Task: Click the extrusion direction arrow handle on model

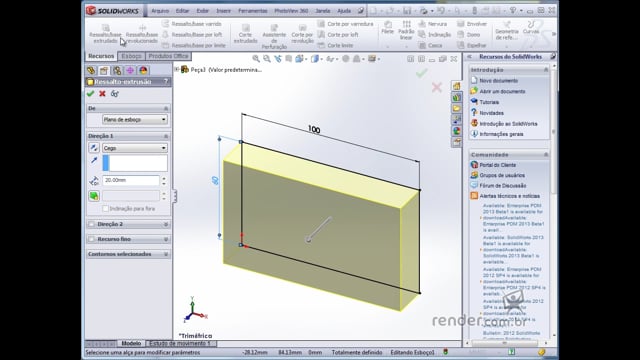Action: pos(319,229)
